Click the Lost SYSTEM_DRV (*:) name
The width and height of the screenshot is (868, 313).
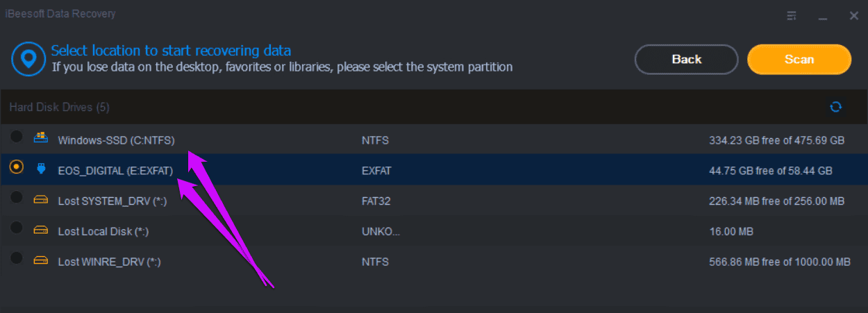pos(112,201)
